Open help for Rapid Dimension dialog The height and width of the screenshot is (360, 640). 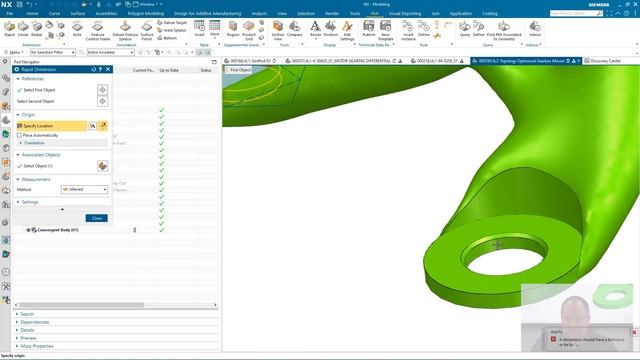[x=100, y=69]
